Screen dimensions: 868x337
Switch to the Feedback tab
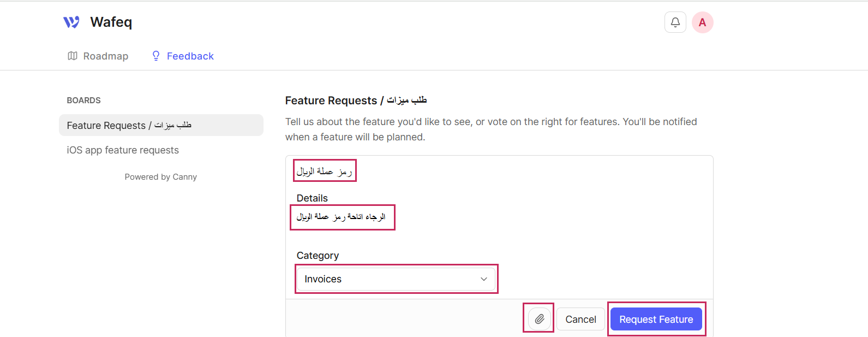tap(190, 56)
